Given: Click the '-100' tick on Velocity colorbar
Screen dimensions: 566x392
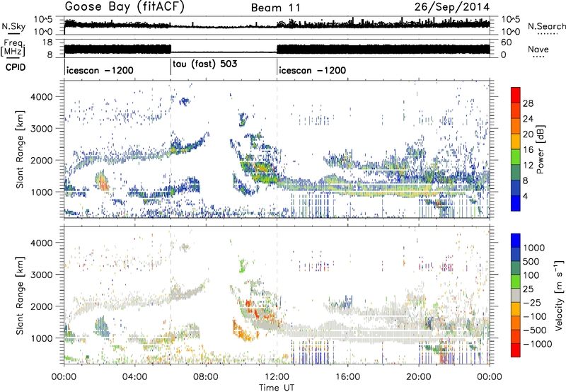Looking at the screenshot, I should click(535, 316).
